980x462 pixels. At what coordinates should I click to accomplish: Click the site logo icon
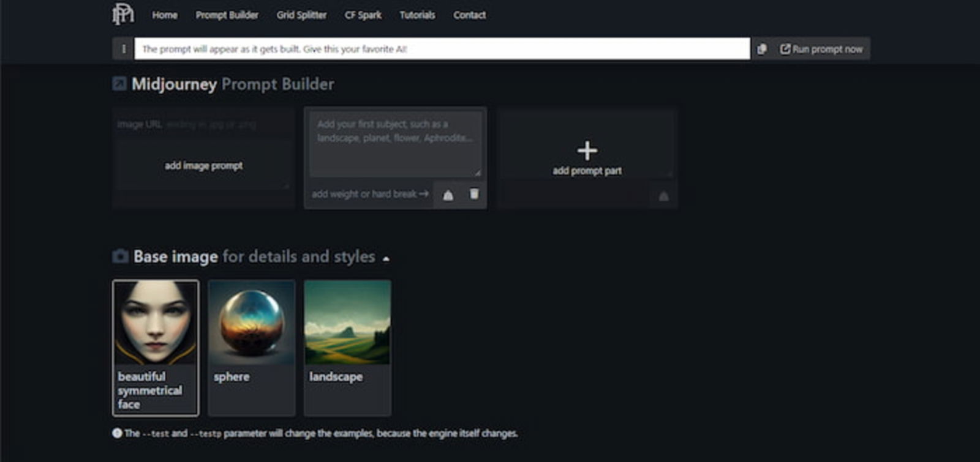pyautogui.click(x=123, y=14)
